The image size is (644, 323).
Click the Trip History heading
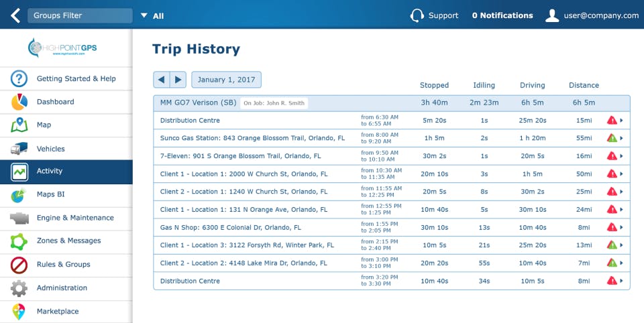click(x=196, y=49)
